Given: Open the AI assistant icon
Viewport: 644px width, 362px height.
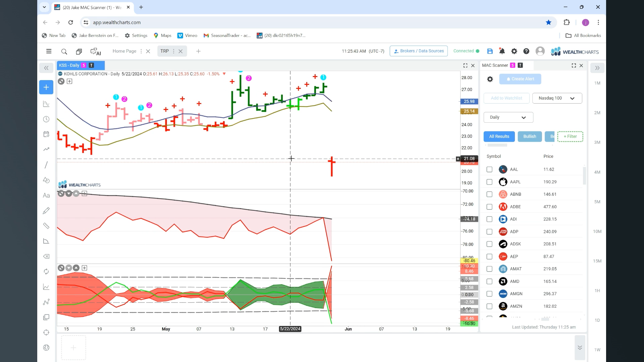Looking at the screenshot, I should point(96,52).
